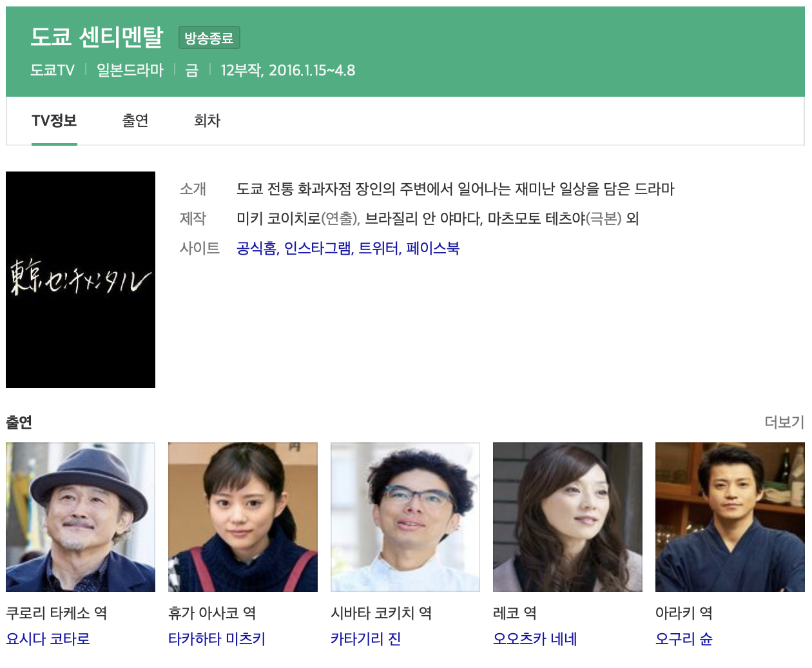Click the writer name 마츠모토 테츠야
Viewport: 812px width, 668px height.
pos(536,219)
